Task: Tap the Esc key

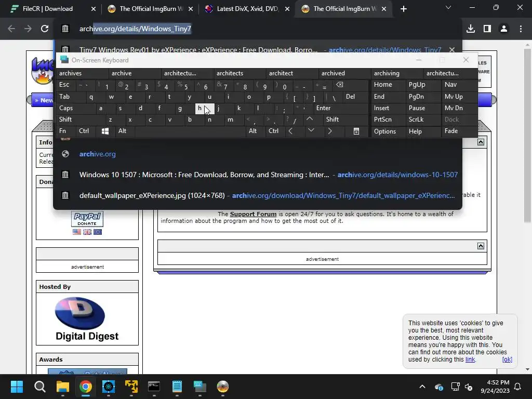Action: tap(66, 85)
